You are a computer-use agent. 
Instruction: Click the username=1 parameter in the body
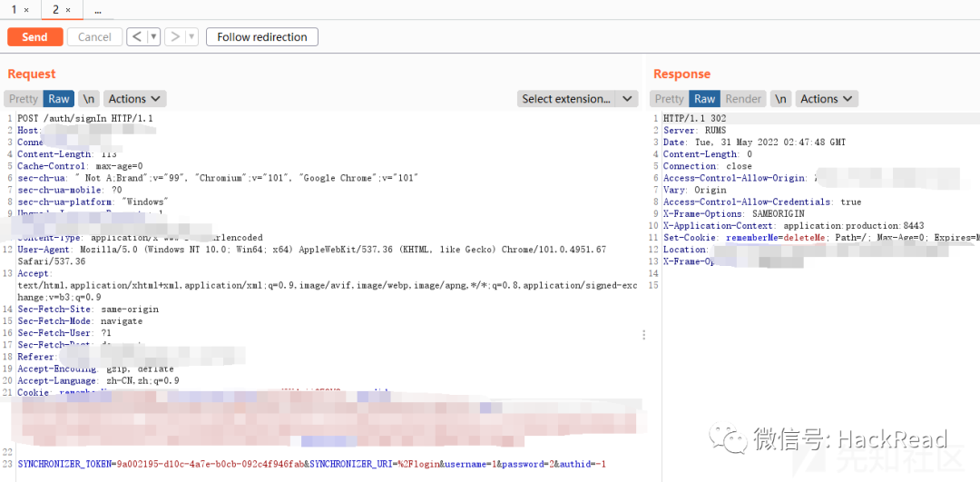coord(469,464)
